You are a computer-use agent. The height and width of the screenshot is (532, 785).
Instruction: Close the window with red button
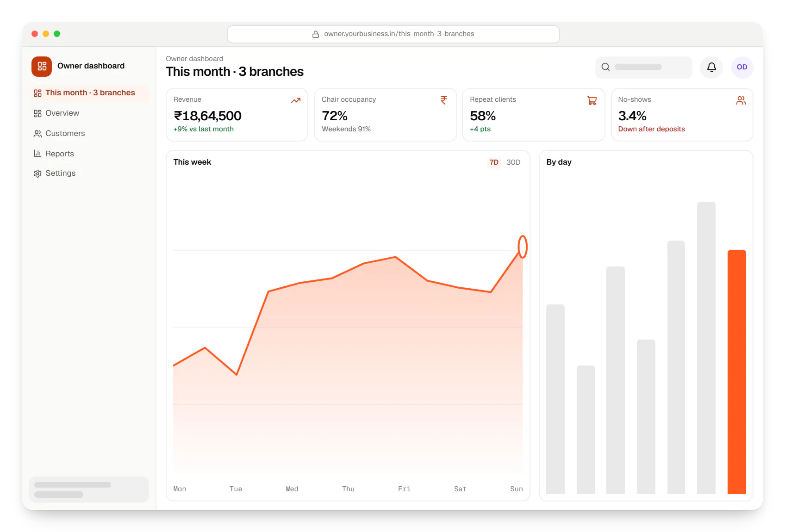click(35, 34)
